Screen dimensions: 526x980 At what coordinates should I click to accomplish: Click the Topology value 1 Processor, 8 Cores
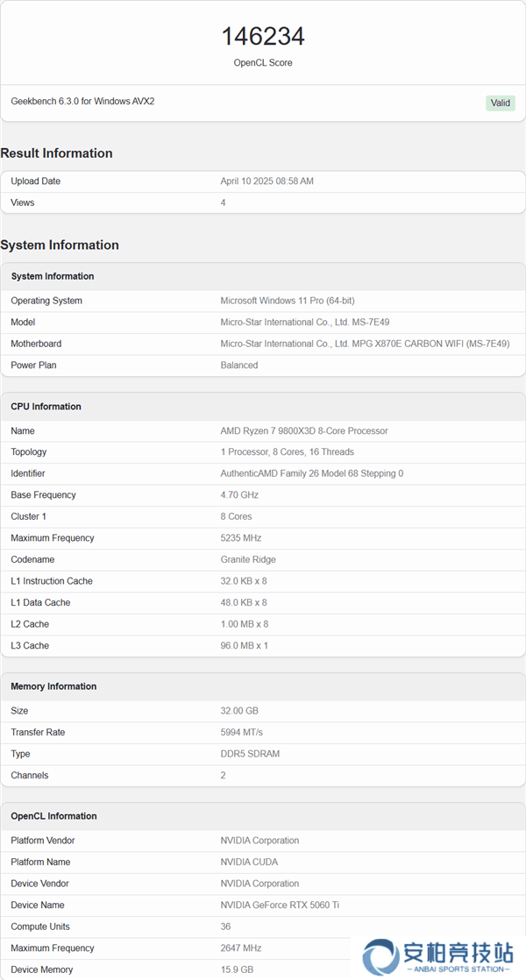click(287, 452)
